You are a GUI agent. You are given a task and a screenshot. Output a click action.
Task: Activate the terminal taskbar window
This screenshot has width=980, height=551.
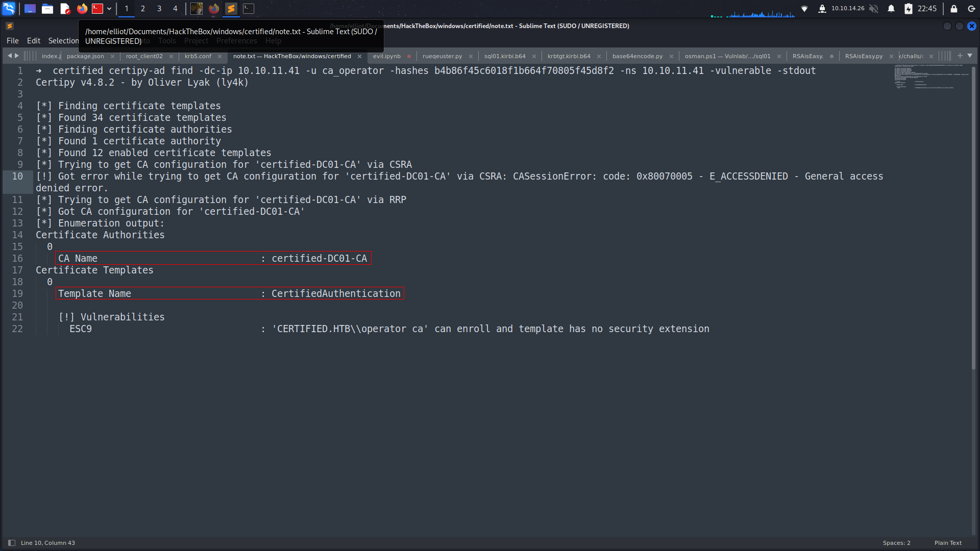tap(249, 9)
